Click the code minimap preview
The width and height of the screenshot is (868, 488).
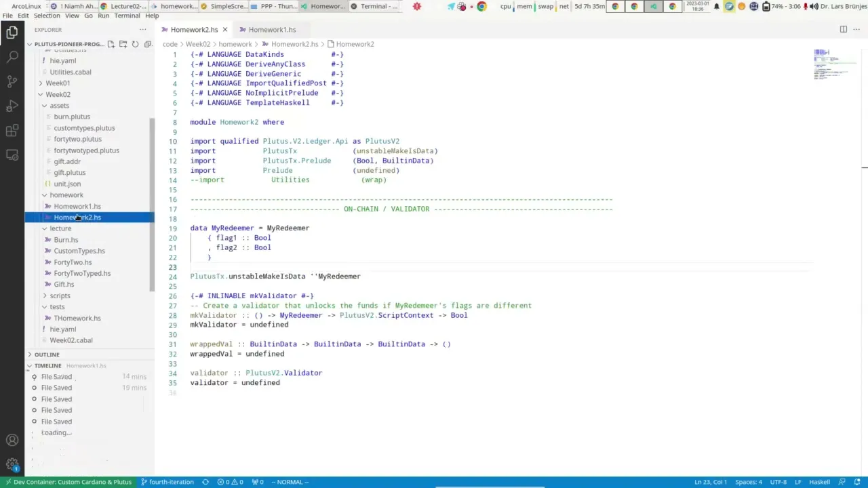(x=831, y=64)
